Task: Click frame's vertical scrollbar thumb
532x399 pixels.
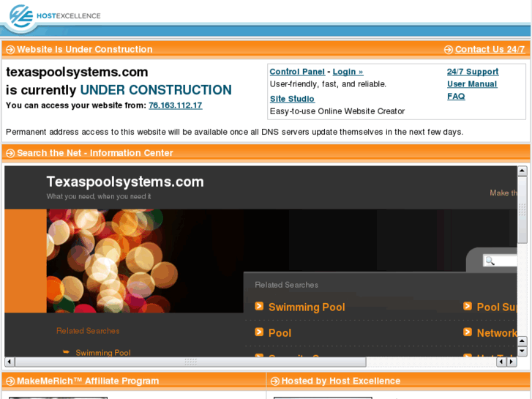Action: pyautogui.click(x=522, y=209)
